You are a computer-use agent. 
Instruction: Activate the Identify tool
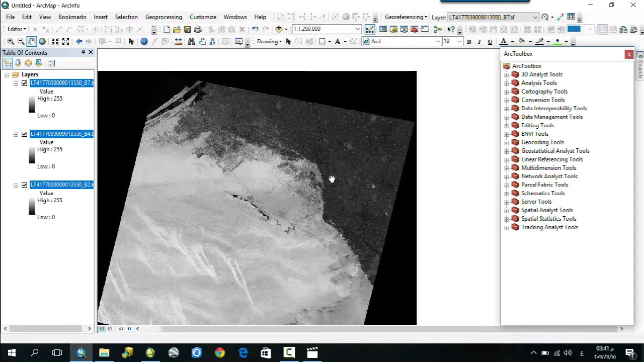(x=144, y=41)
